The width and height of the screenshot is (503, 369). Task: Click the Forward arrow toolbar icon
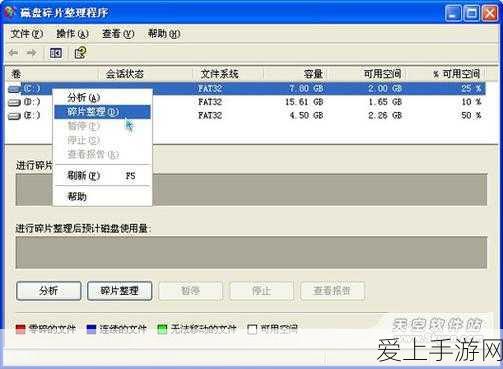click(x=32, y=53)
